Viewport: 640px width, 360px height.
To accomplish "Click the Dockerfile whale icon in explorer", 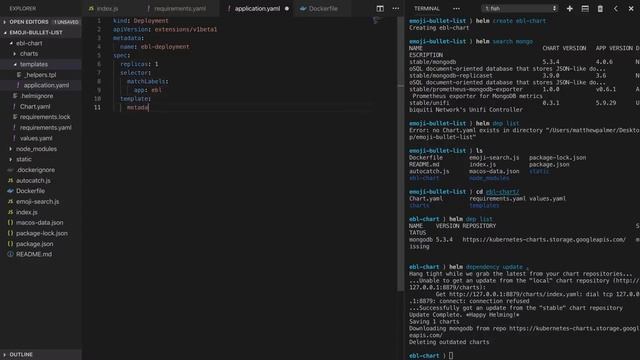I will pos(11,191).
